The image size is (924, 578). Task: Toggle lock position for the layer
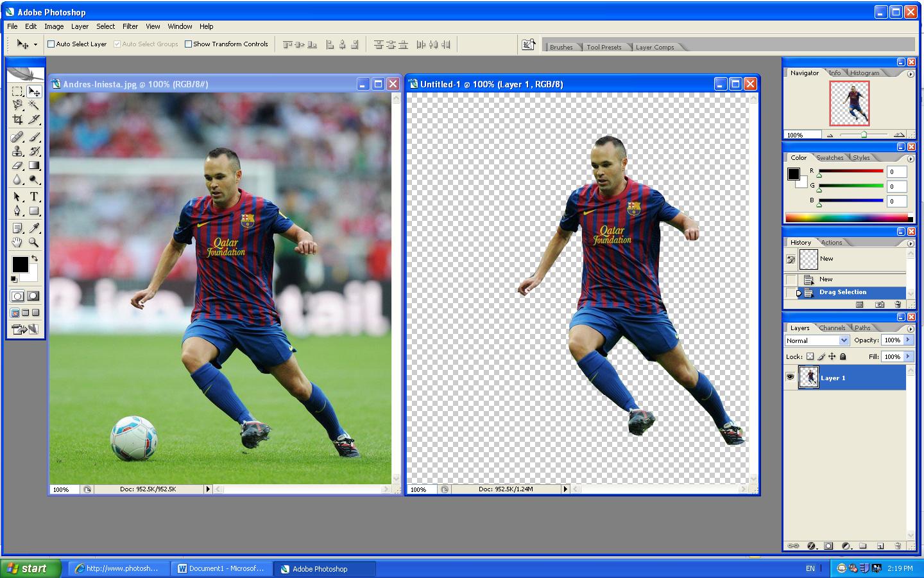point(832,356)
